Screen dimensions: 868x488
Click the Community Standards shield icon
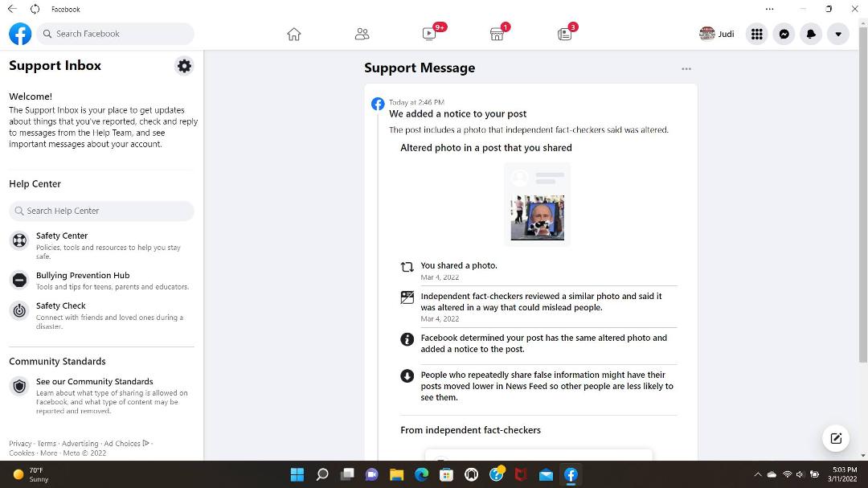click(19, 386)
